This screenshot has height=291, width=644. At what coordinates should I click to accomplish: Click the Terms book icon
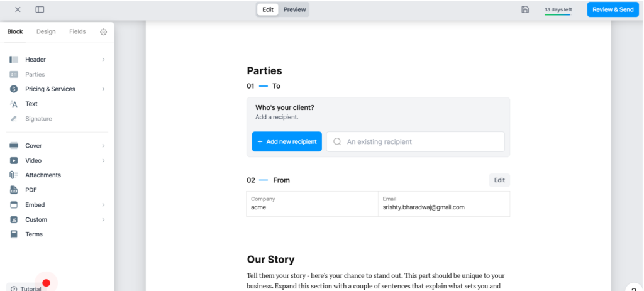click(x=14, y=234)
